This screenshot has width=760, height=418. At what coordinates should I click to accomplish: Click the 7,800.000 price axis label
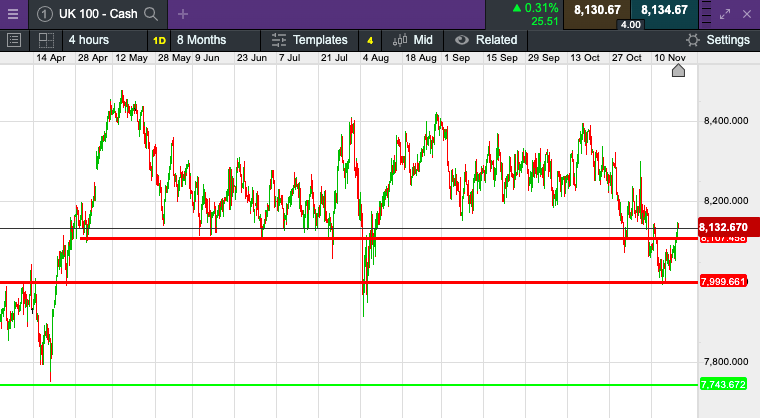click(x=726, y=362)
